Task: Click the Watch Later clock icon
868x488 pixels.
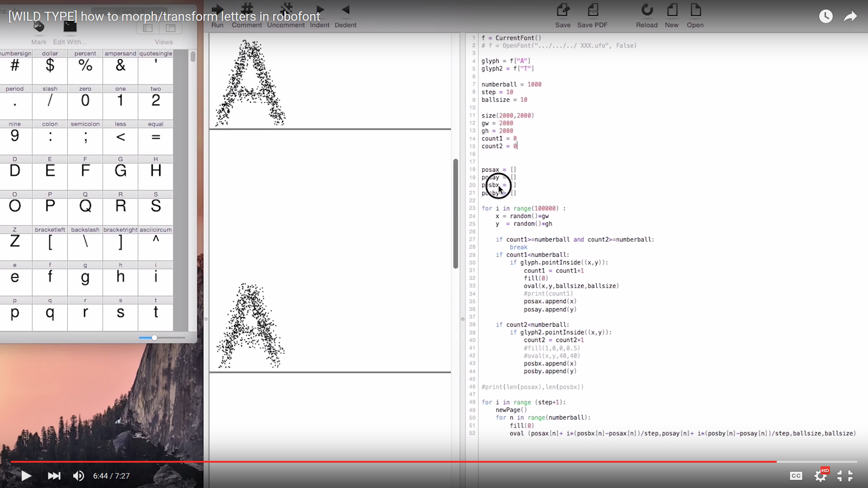Action: coord(826,17)
